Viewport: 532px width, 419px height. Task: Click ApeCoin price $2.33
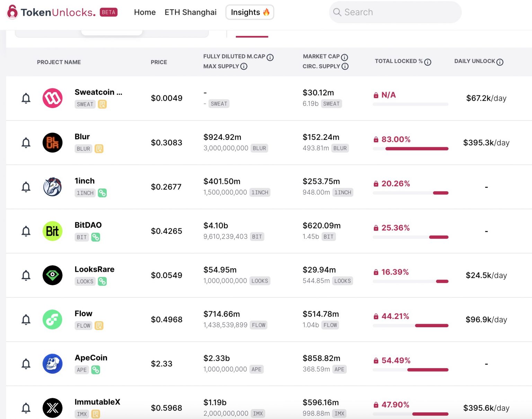click(162, 364)
